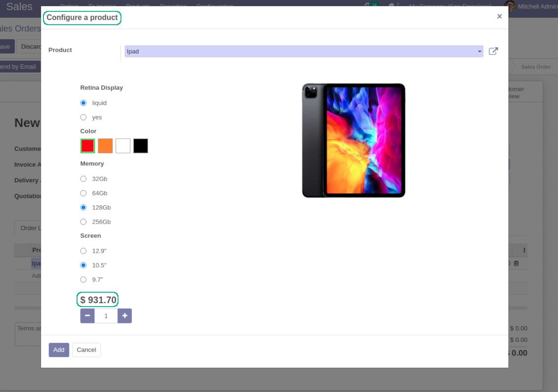Open Mitchell Admin user menu
558x392 pixels.
coord(531,6)
